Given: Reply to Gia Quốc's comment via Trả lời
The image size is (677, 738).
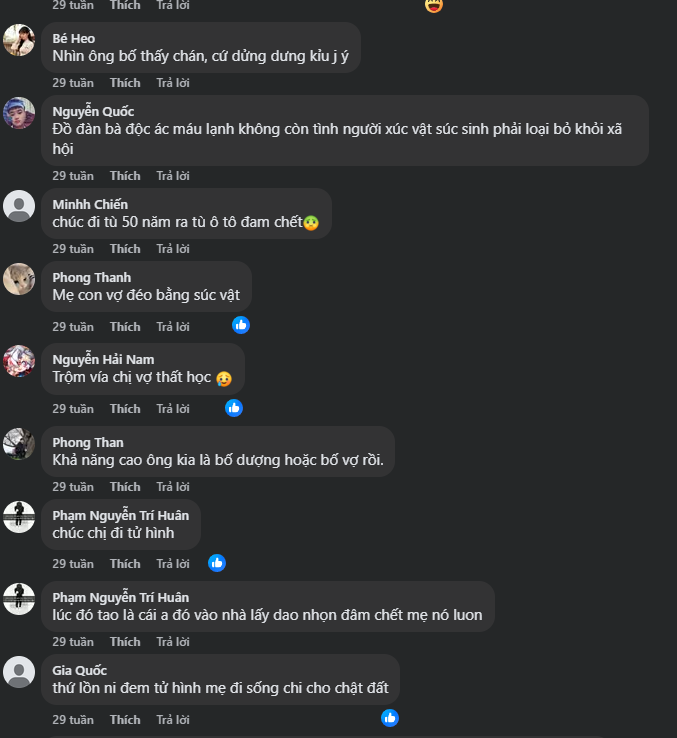Looking at the screenshot, I should [173, 720].
